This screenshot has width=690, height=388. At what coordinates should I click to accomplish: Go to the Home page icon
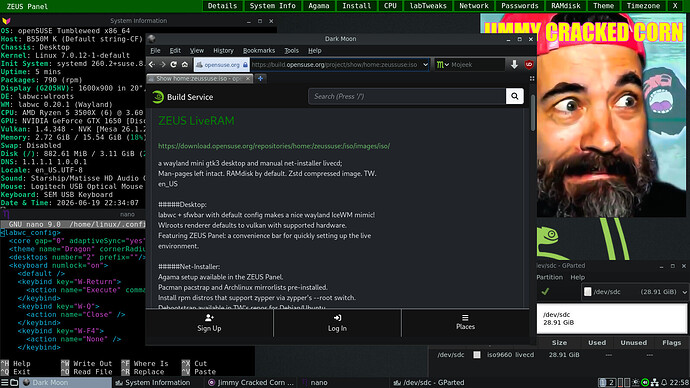click(x=185, y=65)
